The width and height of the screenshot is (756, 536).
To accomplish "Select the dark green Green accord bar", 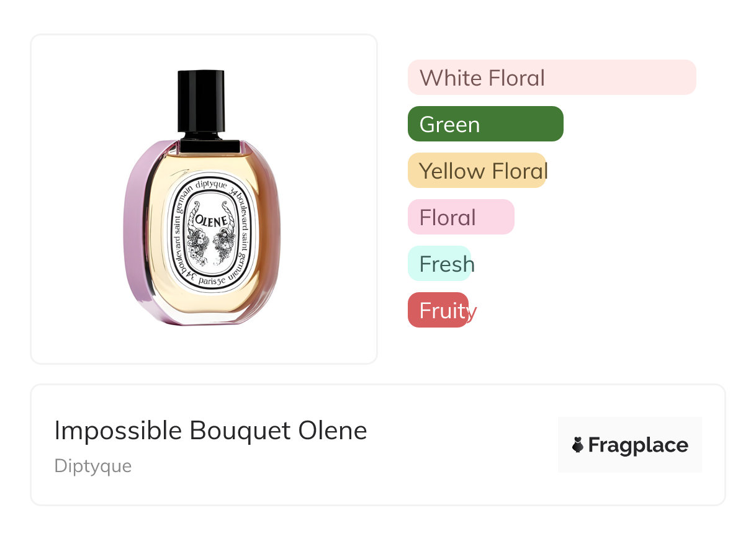I will [485, 124].
